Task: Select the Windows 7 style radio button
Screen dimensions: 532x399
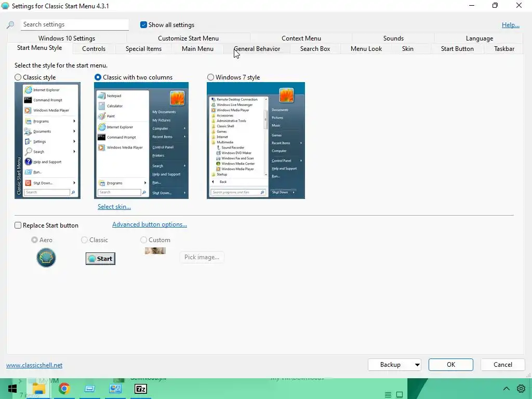Action: [x=211, y=77]
